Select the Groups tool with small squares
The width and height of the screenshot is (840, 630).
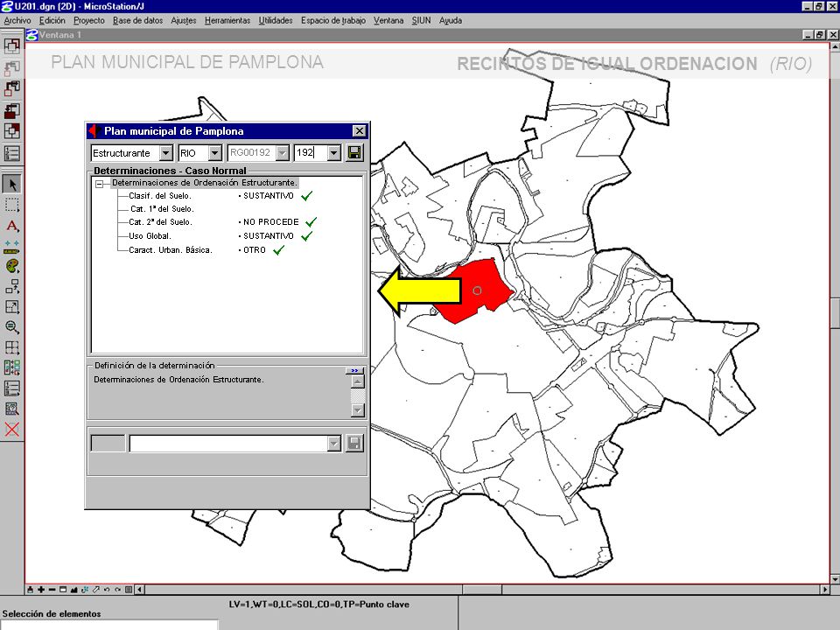tap(11, 287)
